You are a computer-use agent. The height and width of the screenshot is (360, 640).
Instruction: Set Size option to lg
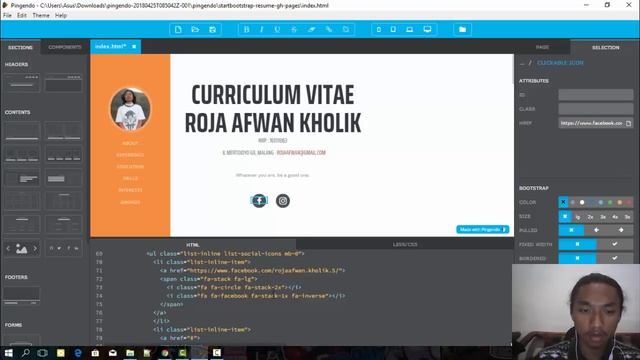tap(578, 217)
